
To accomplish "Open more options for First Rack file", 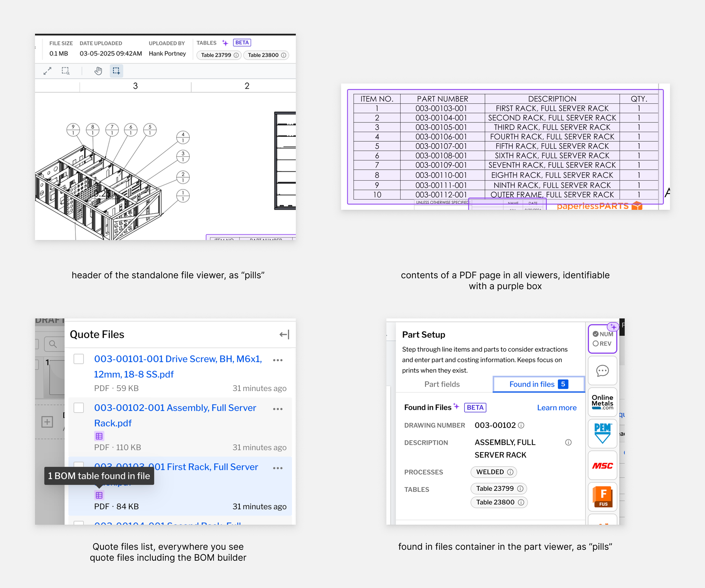I will point(278,468).
